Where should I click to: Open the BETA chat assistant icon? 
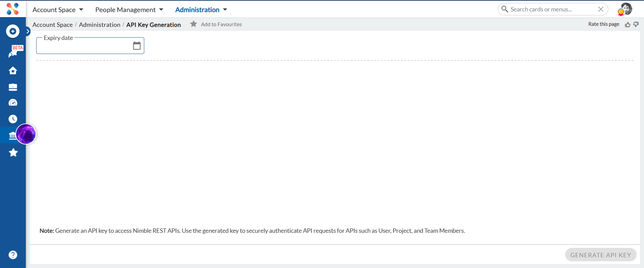pos(13,53)
